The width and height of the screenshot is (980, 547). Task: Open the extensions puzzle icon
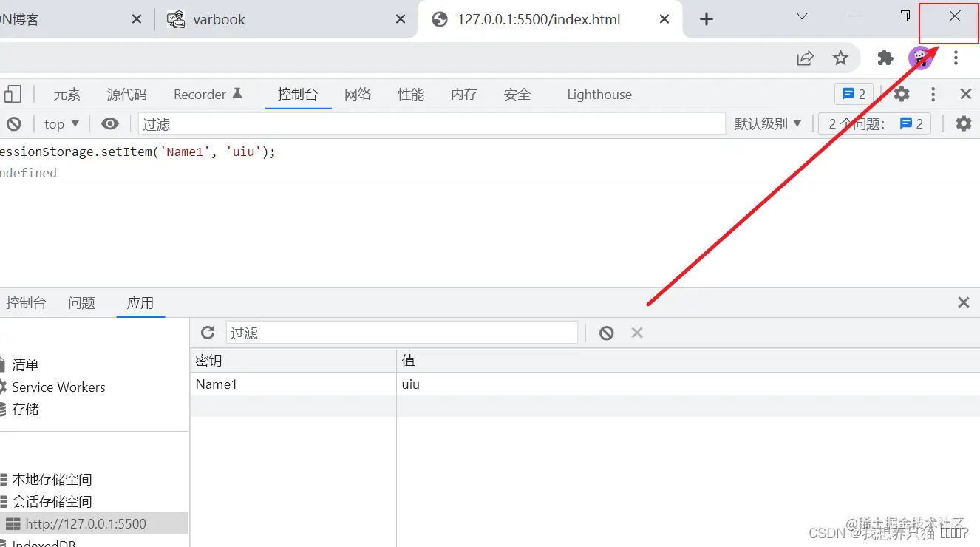click(x=885, y=58)
